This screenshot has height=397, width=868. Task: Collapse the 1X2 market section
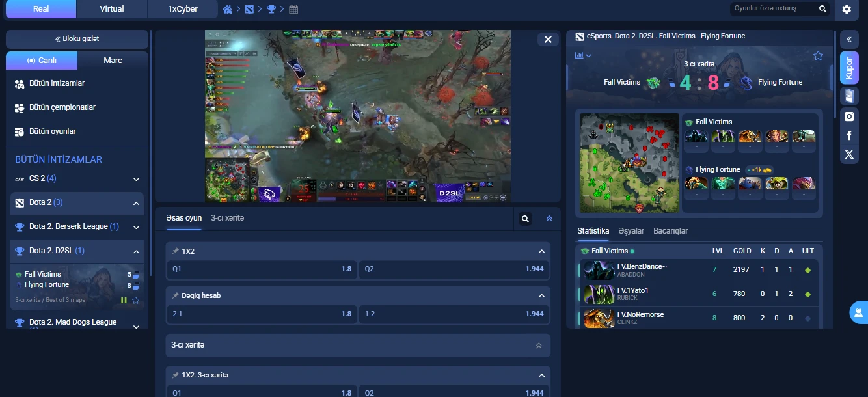(541, 251)
